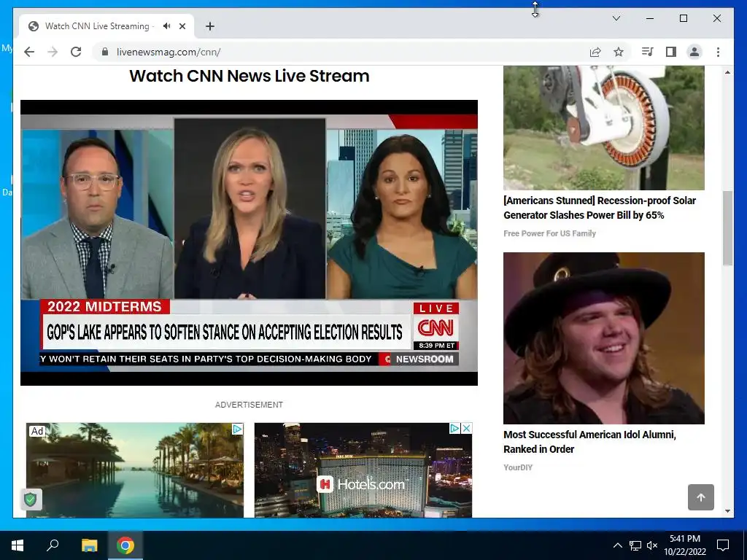747x560 pixels.
Task: Go back to the previous page
Action: pyautogui.click(x=29, y=52)
